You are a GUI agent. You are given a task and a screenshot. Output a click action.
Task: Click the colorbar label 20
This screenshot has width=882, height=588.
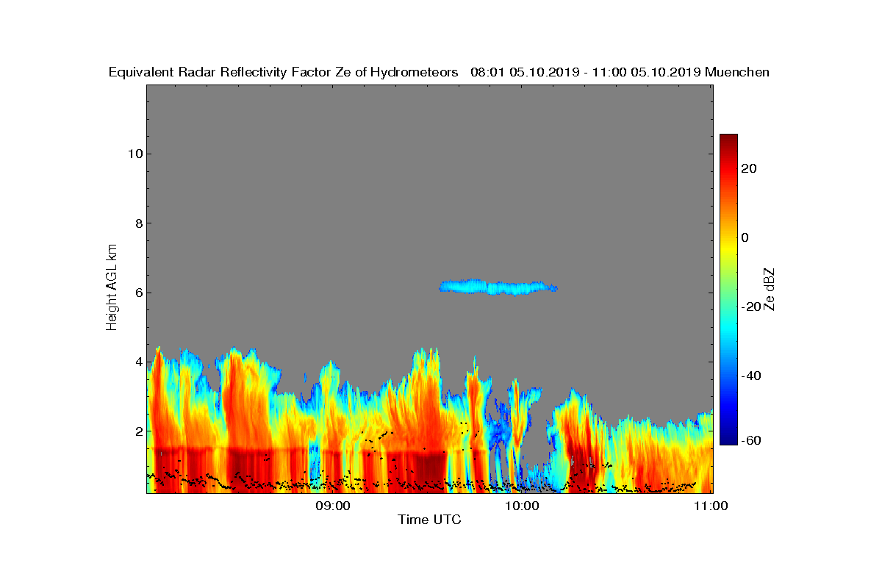(x=749, y=168)
